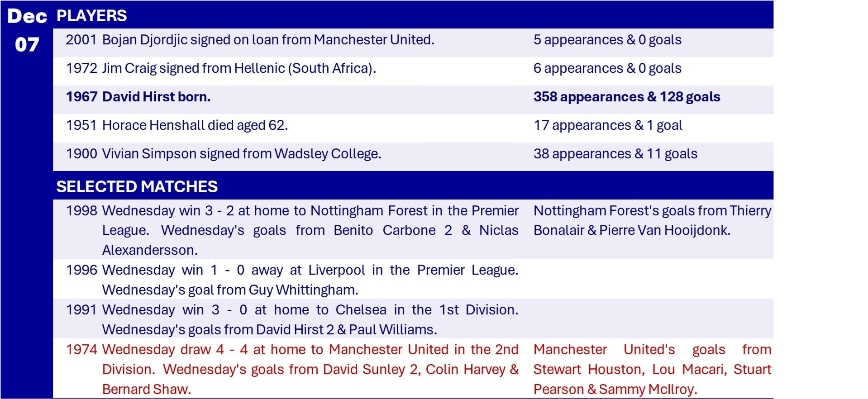Select the 17 appearances & 1 goal cell
Image resolution: width=868 pixels, height=399 pixels.
pyautogui.click(x=608, y=125)
